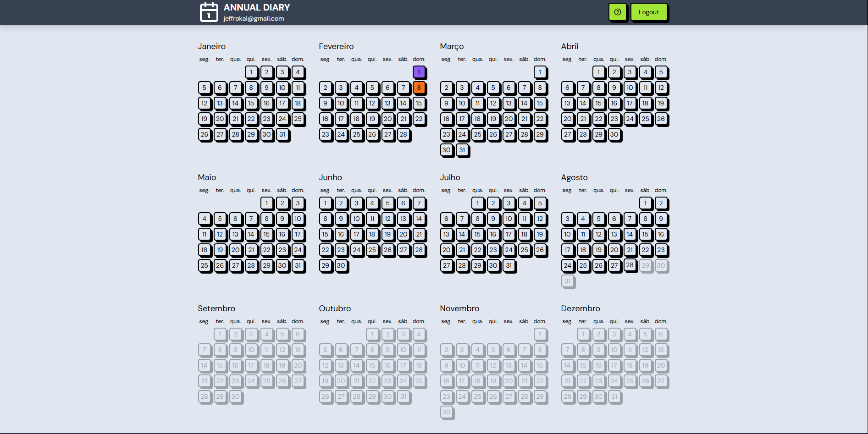Click the jeffrokai@gmail.com account text
Viewport: 868px width, 434px height.
point(254,18)
